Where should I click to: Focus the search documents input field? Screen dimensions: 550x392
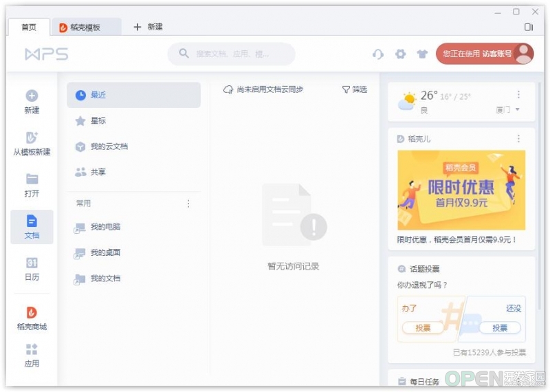pos(232,54)
